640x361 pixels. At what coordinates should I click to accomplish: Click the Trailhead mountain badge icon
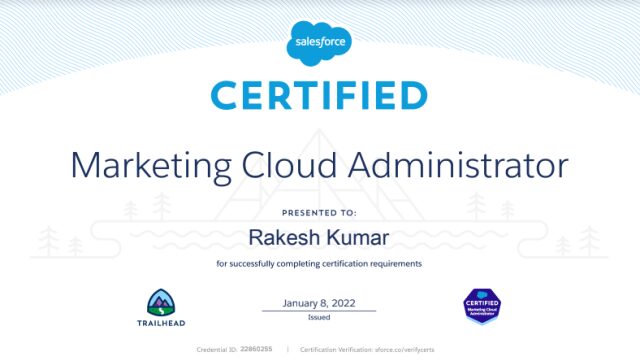coord(161,303)
